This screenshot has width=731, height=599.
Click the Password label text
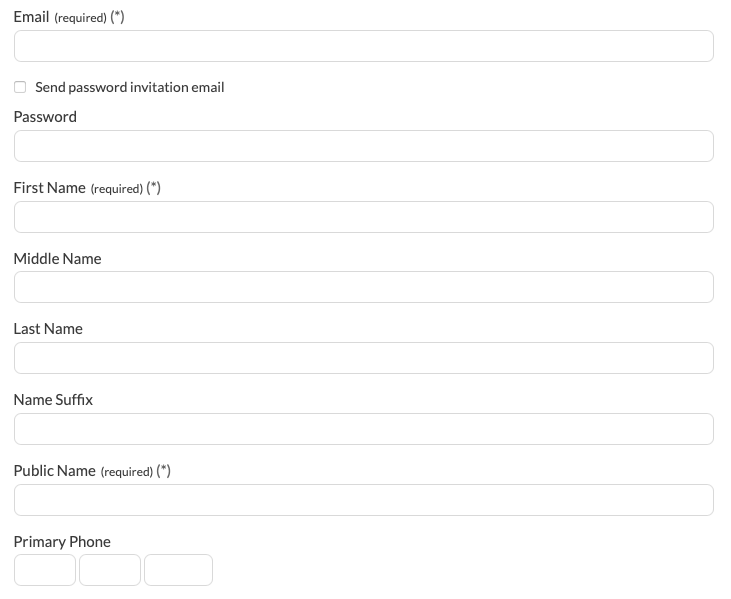45,117
